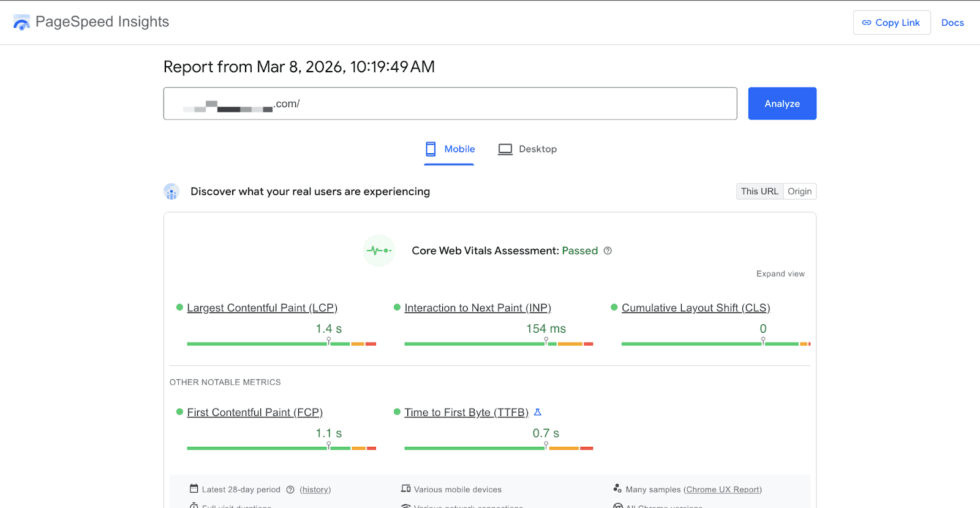Open Core Web Vitals Assessment help icon
The image size is (980, 508).
(x=608, y=251)
